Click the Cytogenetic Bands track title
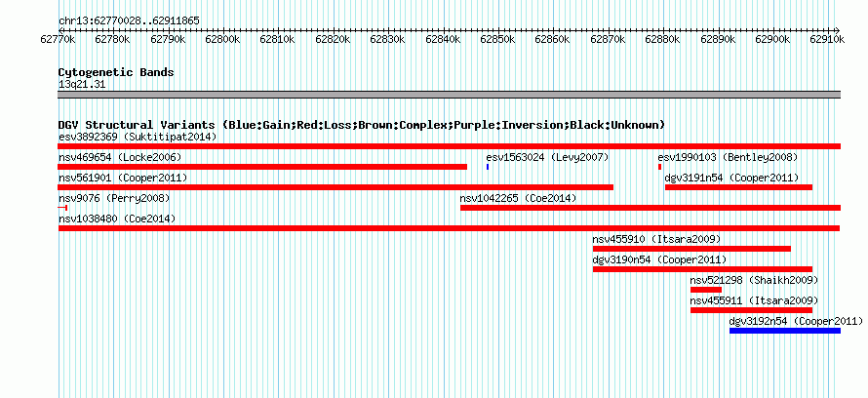The width and height of the screenshot is (868, 398). point(116,72)
